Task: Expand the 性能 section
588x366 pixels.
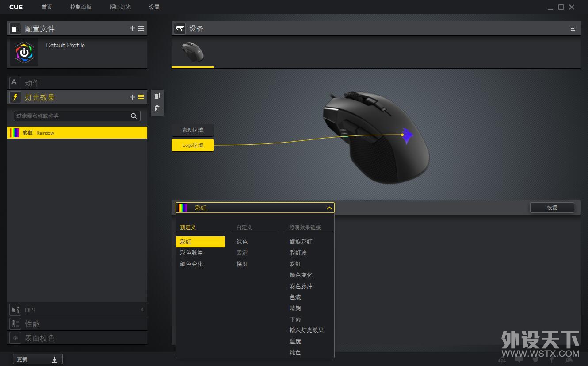Action: [77, 324]
